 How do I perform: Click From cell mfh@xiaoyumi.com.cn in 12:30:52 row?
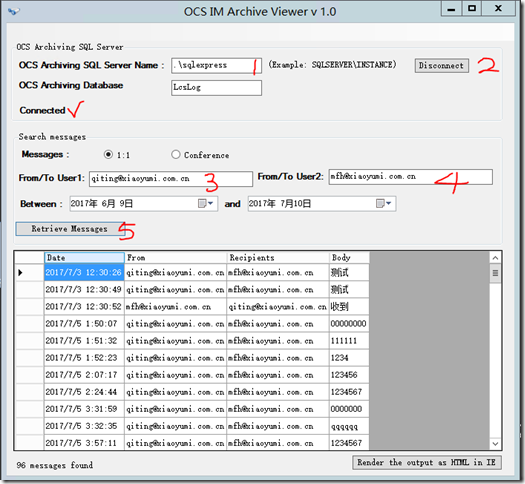click(x=175, y=307)
